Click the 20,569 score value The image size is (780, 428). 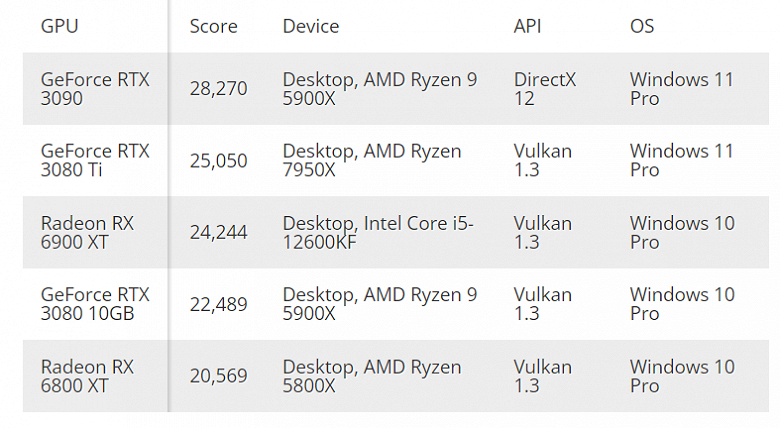click(218, 376)
